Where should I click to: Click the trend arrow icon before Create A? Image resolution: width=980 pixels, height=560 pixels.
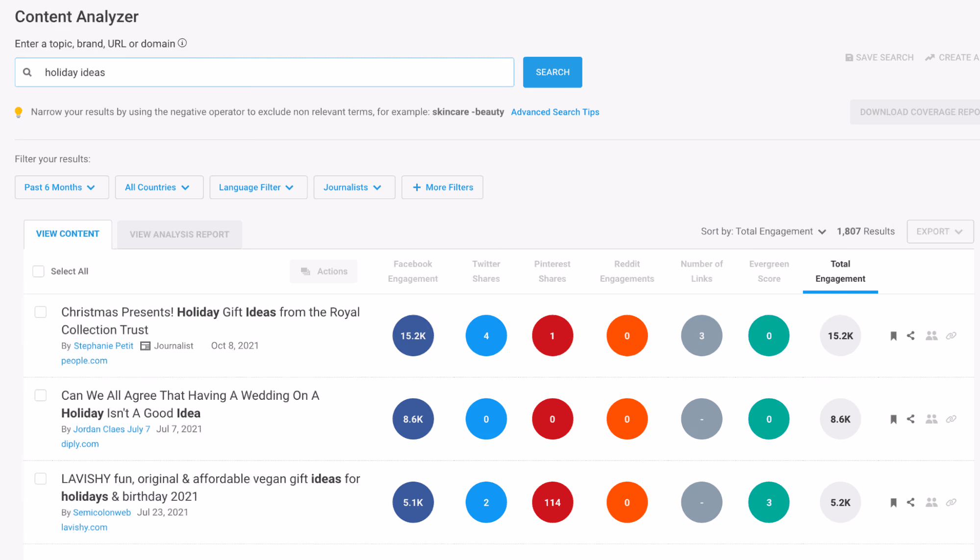point(930,57)
